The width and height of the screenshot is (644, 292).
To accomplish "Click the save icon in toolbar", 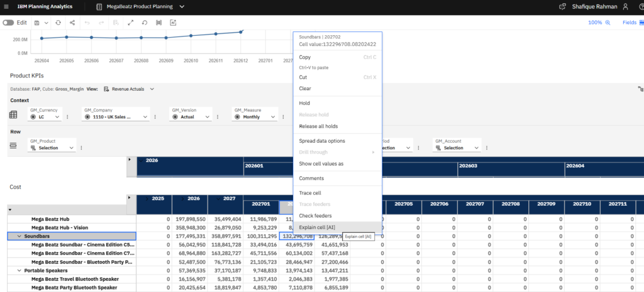I will (38, 22).
